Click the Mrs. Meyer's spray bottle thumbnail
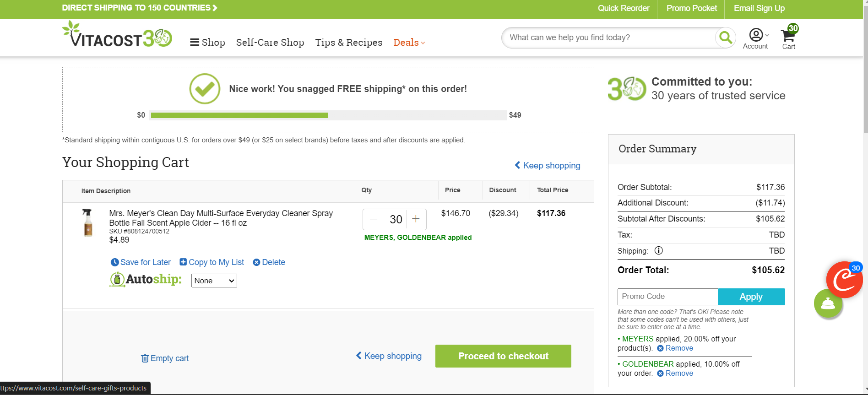 coord(87,223)
